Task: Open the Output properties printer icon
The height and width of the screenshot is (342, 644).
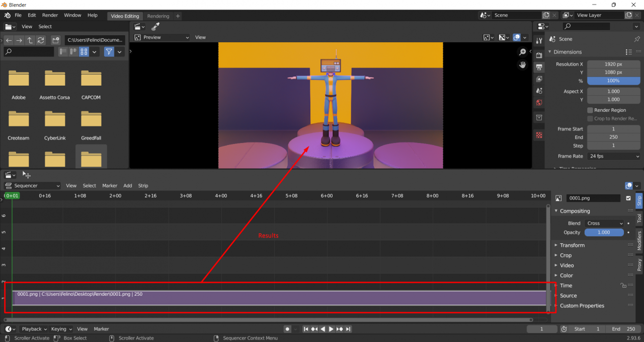Action: point(539,67)
